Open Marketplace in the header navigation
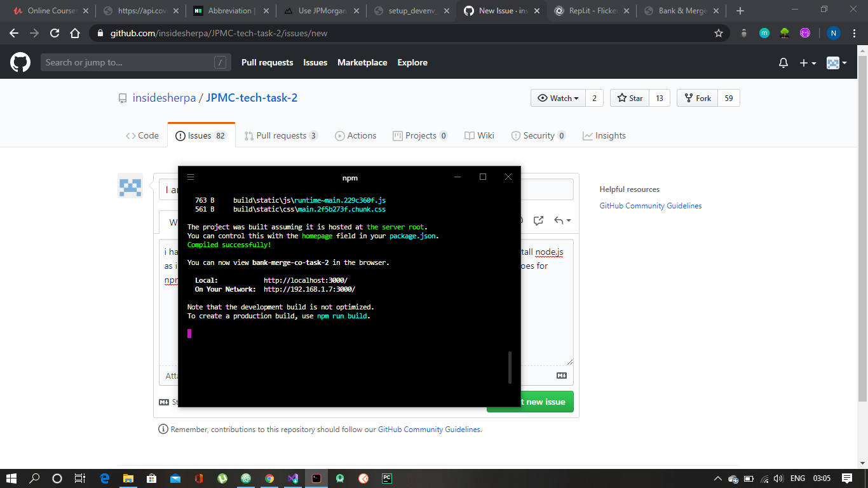The image size is (868, 488). click(x=362, y=62)
